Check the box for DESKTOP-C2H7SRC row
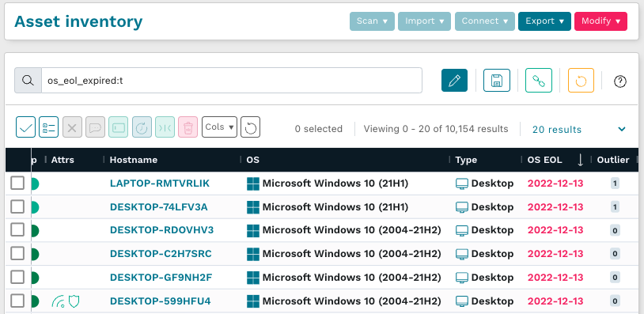644x314 pixels. coord(17,254)
